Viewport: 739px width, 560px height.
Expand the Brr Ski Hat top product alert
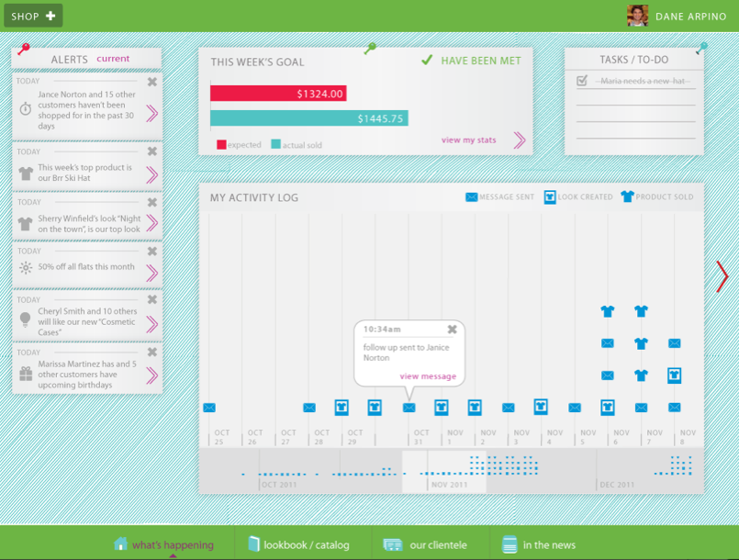point(151,174)
